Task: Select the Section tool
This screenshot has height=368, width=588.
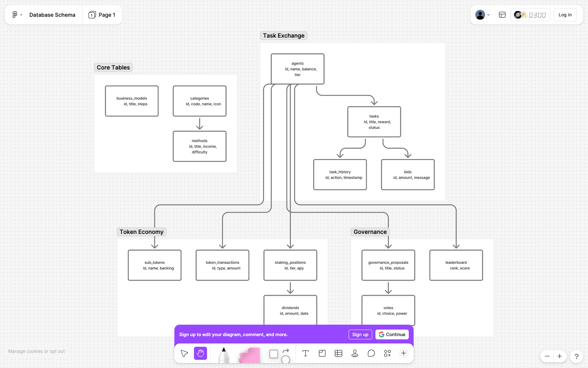Action: pyautogui.click(x=322, y=353)
